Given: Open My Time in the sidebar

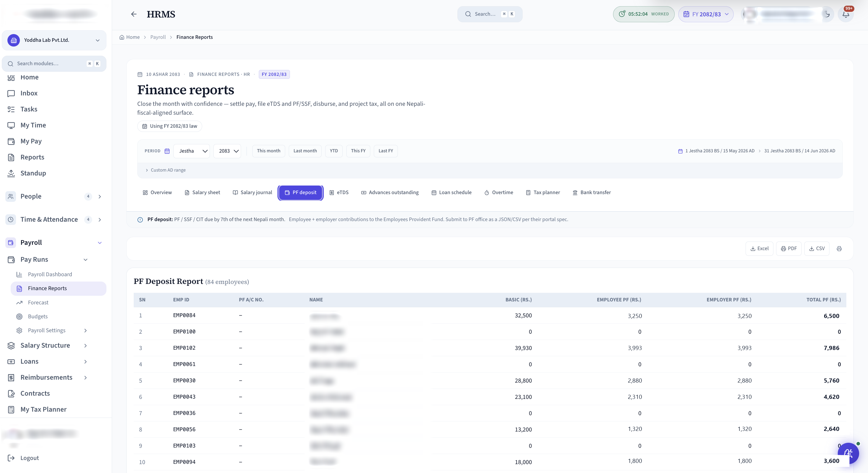Looking at the screenshot, I should pos(54,125).
